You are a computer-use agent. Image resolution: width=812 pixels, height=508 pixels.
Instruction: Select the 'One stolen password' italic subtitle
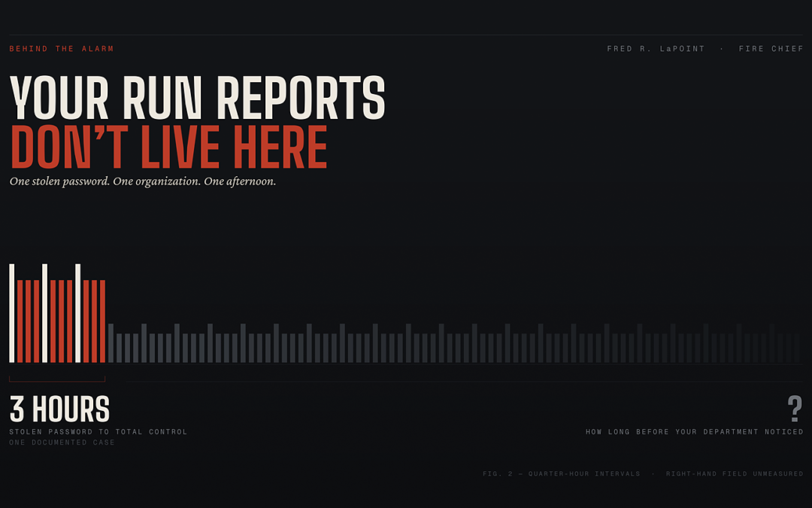click(143, 181)
